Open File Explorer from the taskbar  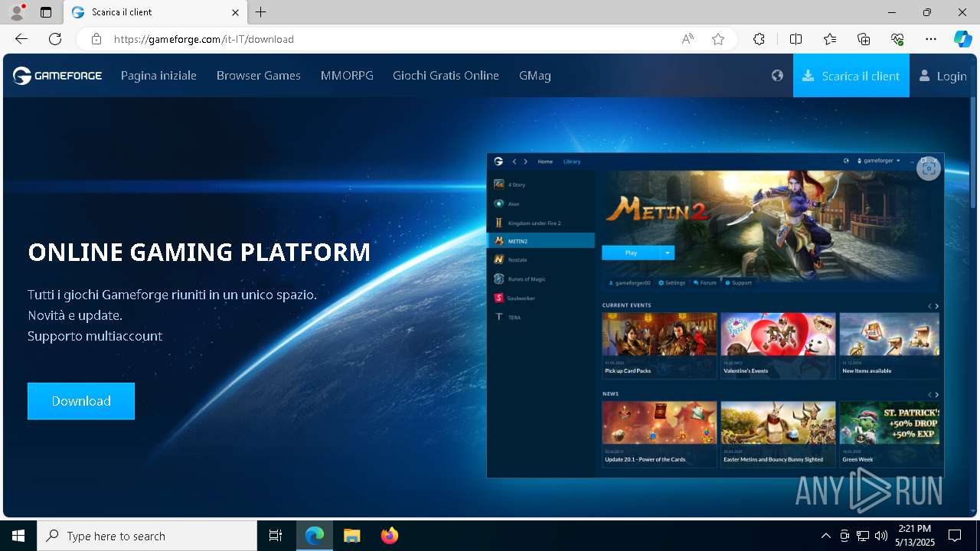click(x=351, y=536)
